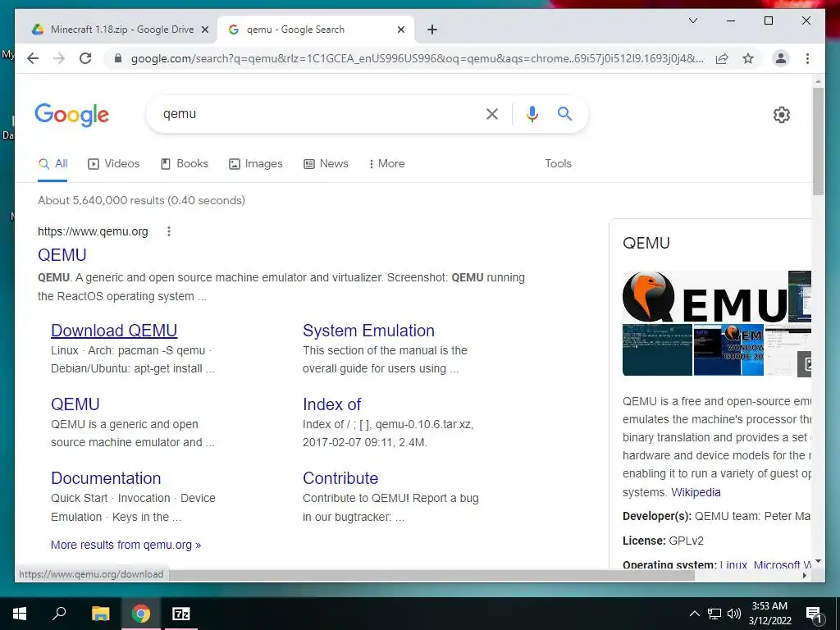840x630 pixels.
Task: Start voice search with the microphone
Action: tap(532, 113)
